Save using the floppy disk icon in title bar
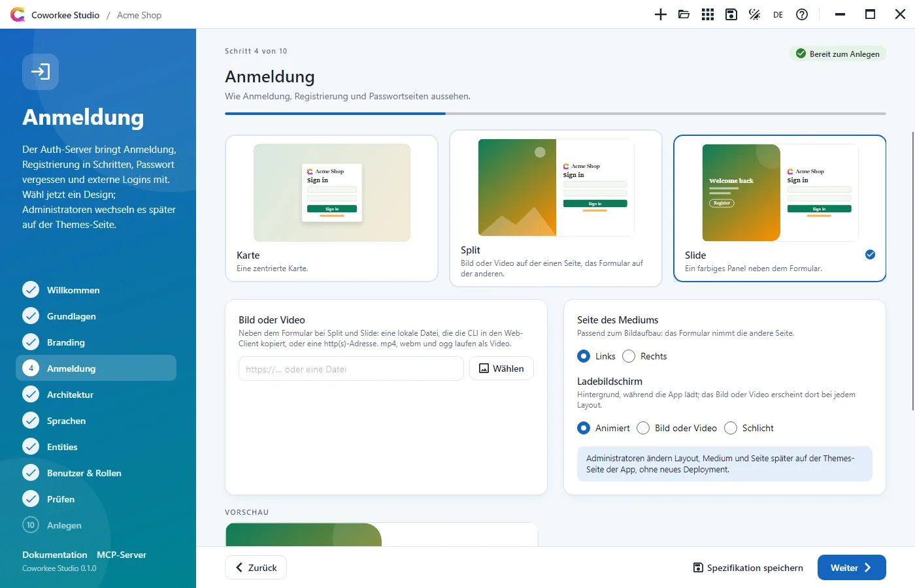The image size is (915, 588). (x=731, y=14)
